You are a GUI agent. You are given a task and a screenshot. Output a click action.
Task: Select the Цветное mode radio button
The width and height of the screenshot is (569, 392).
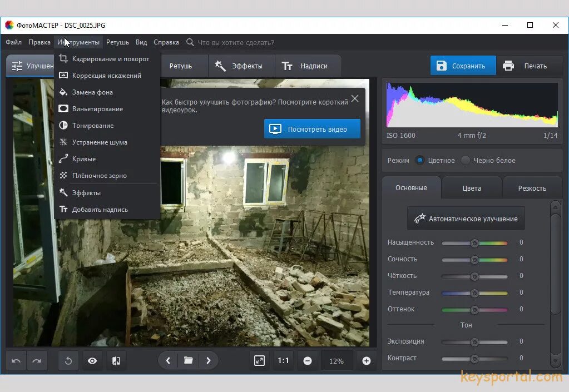(x=420, y=160)
